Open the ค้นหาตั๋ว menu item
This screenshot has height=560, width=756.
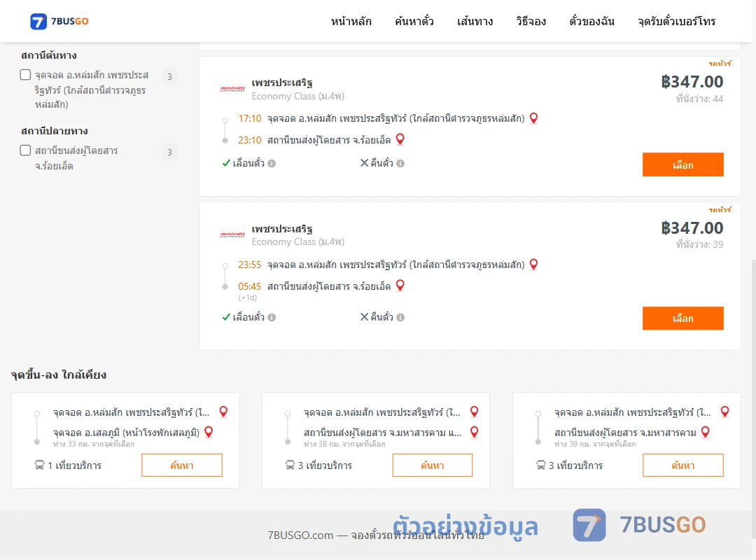tap(414, 21)
